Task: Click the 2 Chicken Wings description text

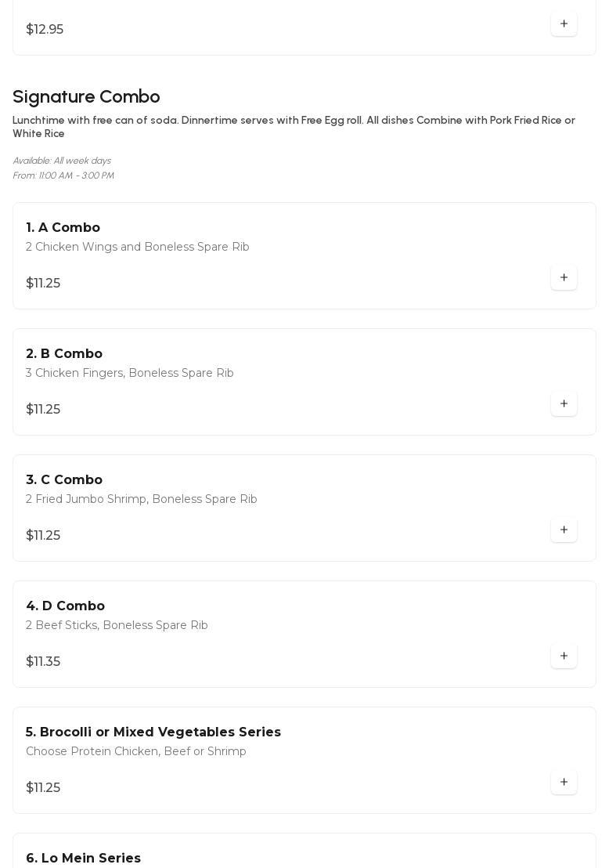Action: click(x=138, y=247)
